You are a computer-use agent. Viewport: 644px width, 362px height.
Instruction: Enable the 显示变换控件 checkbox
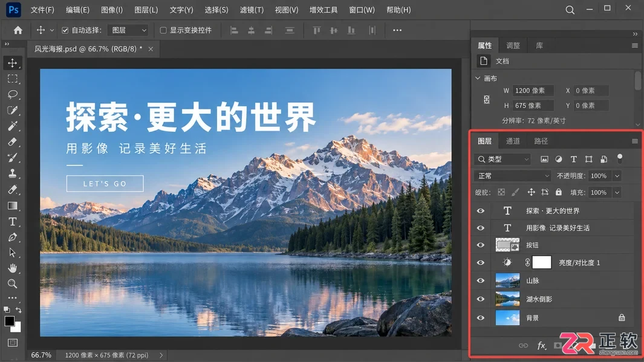[x=163, y=30]
